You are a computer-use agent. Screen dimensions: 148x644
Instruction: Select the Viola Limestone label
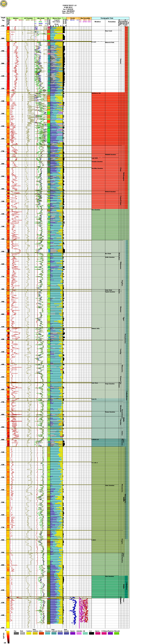(109, 577)
